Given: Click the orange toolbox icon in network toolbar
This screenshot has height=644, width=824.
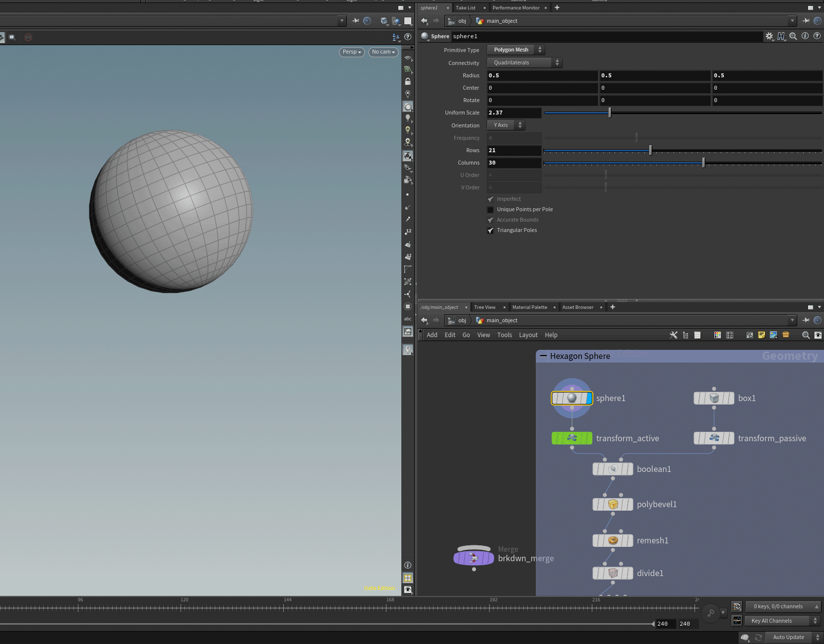Looking at the screenshot, I should [786, 335].
